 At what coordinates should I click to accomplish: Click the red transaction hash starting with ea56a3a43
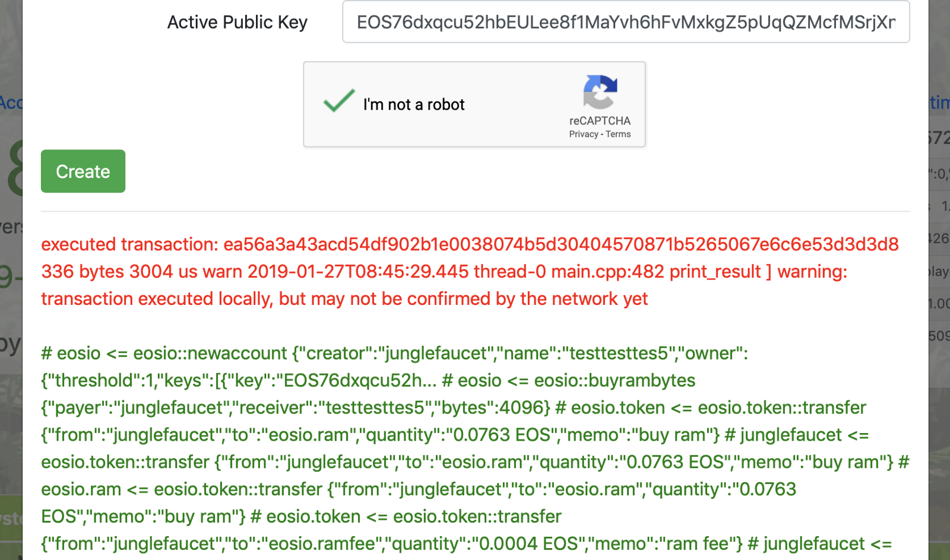pyautogui.click(x=560, y=244)
